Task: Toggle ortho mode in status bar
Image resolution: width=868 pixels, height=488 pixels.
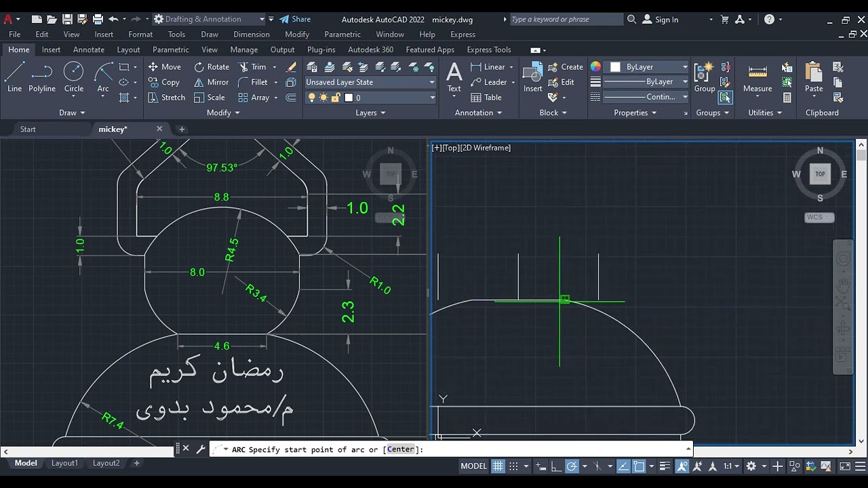Action: (x=556, y=466)
